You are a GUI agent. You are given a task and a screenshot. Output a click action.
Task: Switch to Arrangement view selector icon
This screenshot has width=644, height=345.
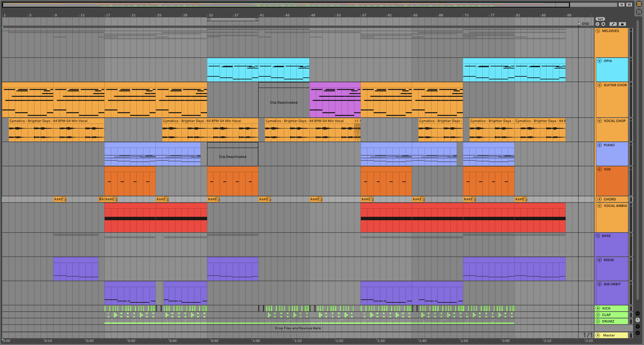tap(639, 4)
